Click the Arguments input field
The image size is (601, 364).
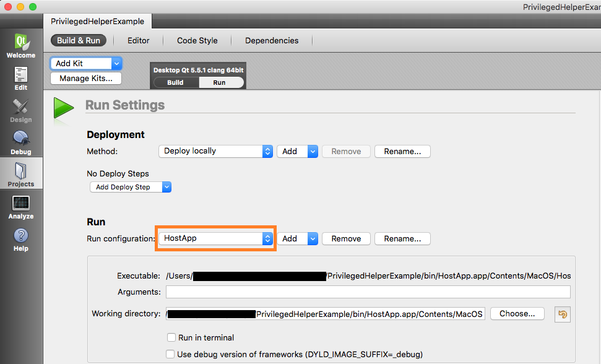(x=368, y=292)
